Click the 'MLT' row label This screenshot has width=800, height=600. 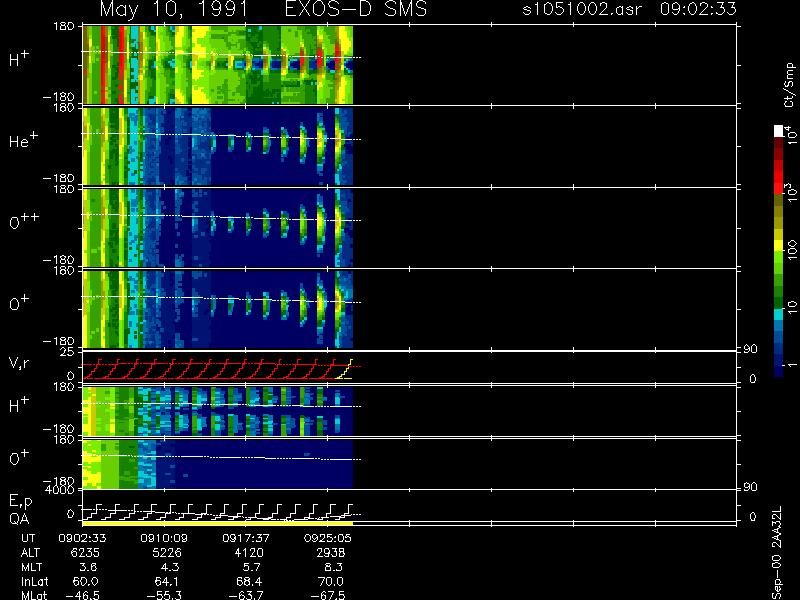[x=32, y=567]
